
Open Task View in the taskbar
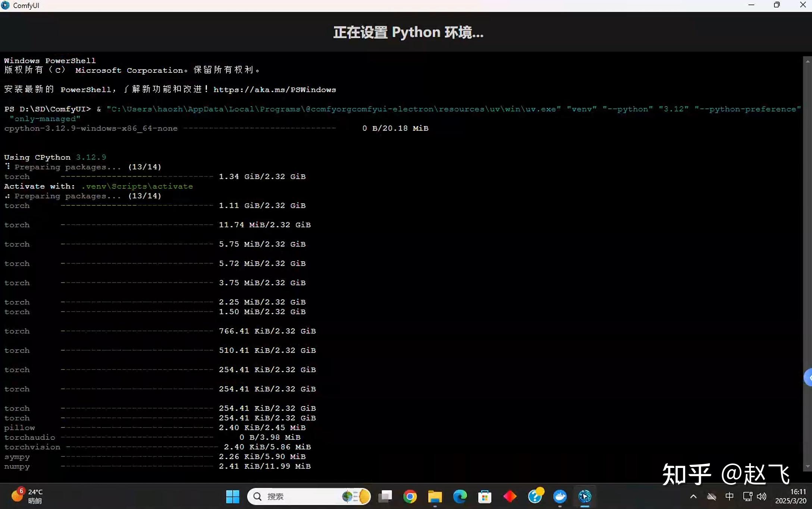(385, 496)
